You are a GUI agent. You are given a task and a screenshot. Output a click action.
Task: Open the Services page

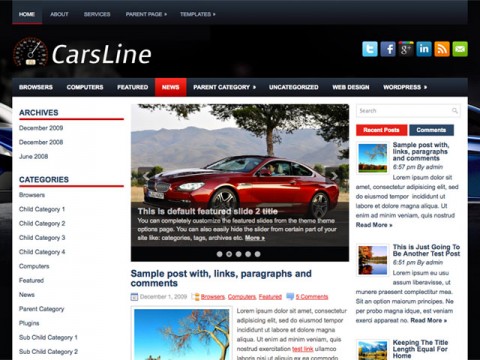pyautogui.click(x=97, y=14)
